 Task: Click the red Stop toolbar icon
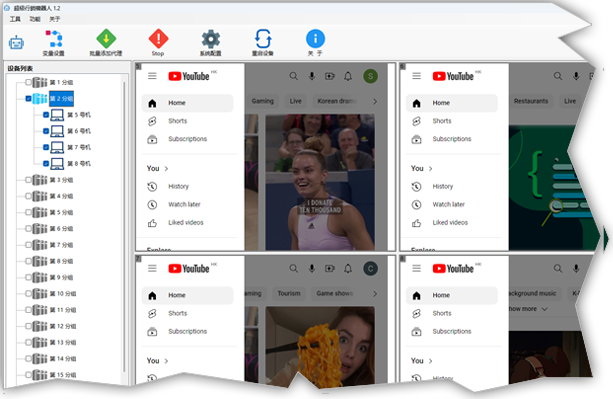tap(158, 39)
